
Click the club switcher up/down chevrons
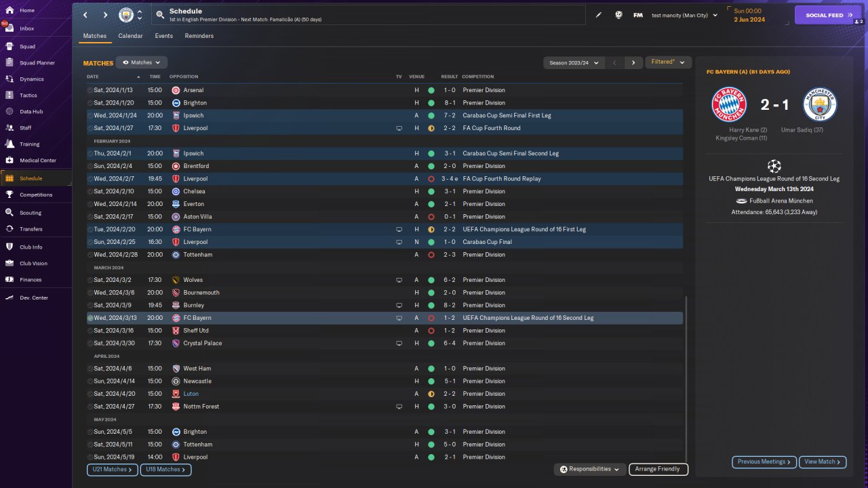coord(140,15)
